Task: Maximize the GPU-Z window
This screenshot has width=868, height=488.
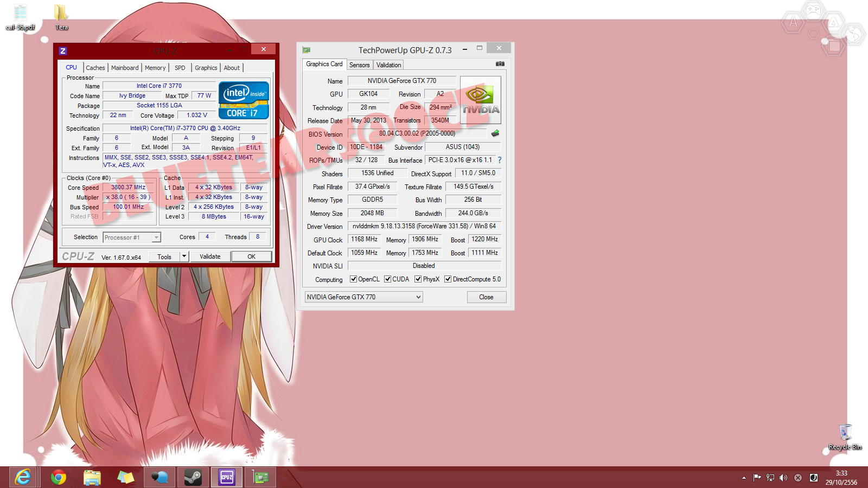Action: (480, 48)
